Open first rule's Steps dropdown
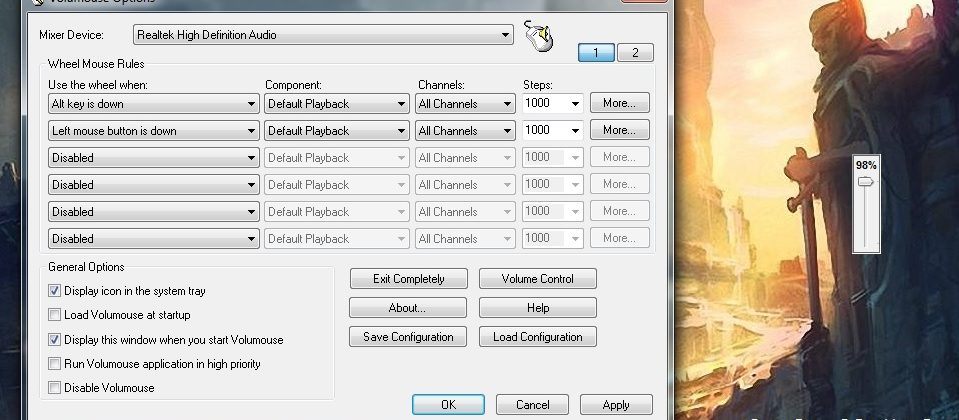 575,104
